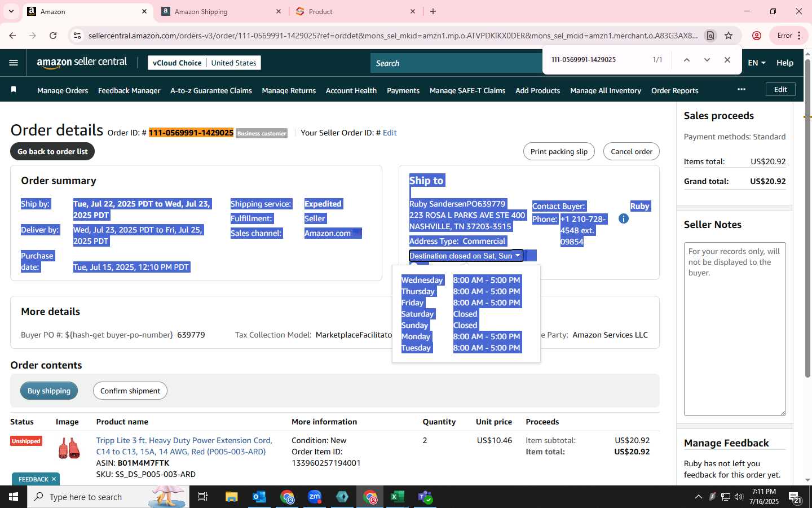Click the Ruby contact buyer link
Screen dimensions: 812x508
(640, 206)
